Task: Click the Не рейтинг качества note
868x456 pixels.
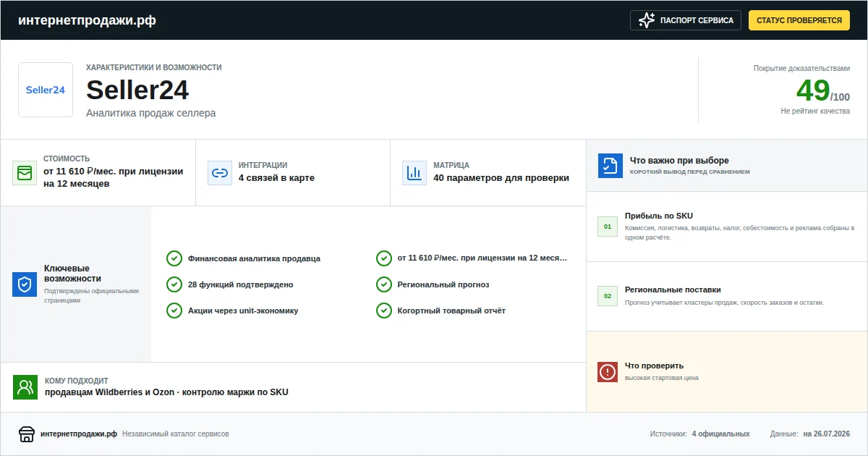Action: 815,111
